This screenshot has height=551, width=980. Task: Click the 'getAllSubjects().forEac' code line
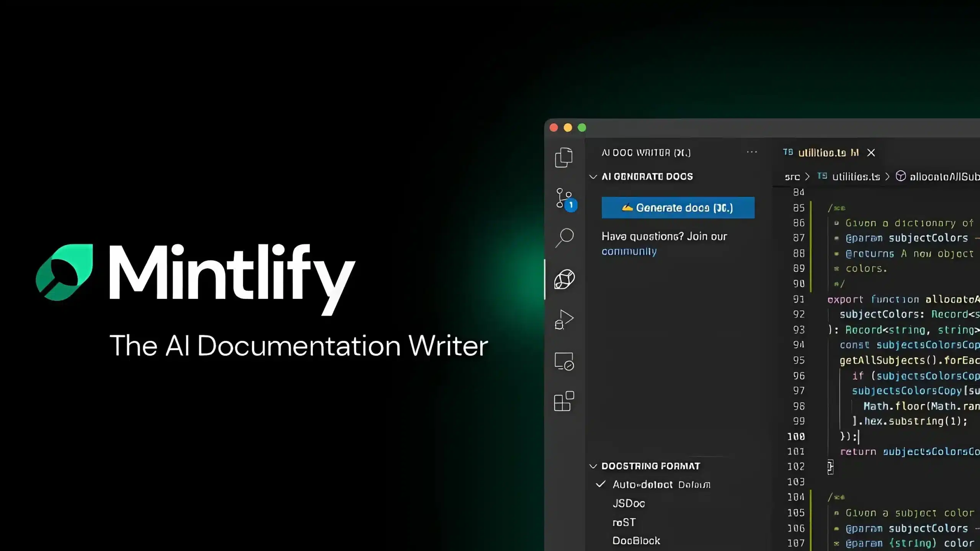910,360
